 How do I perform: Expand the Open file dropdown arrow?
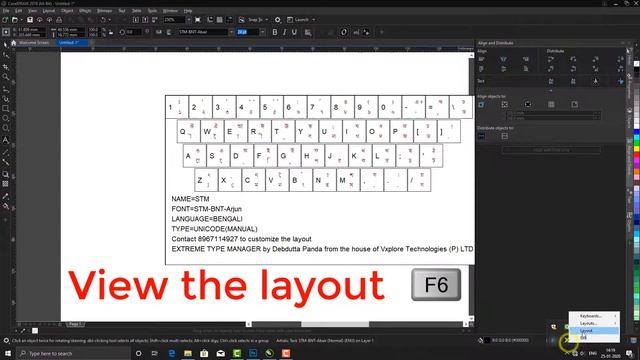click(21, 20)
